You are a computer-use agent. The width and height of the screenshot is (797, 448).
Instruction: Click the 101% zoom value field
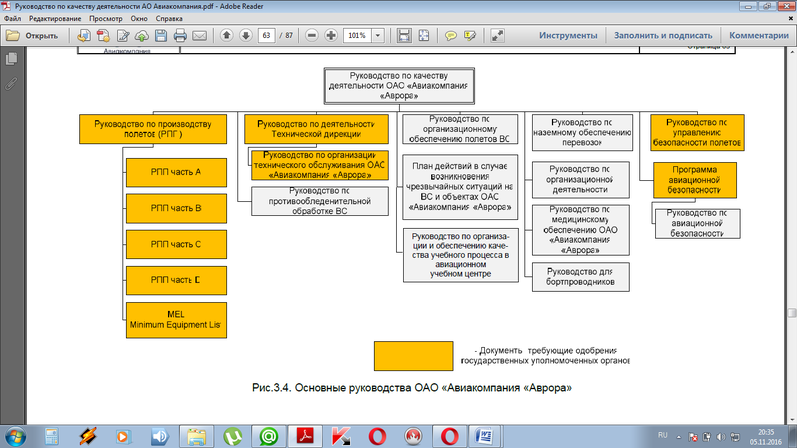point(358,36)
